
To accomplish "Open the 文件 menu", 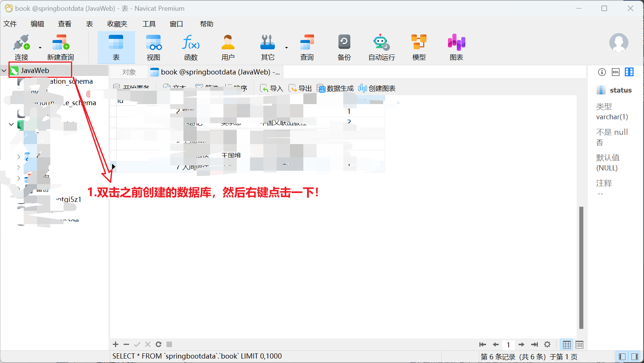I will tap(10, 24).
